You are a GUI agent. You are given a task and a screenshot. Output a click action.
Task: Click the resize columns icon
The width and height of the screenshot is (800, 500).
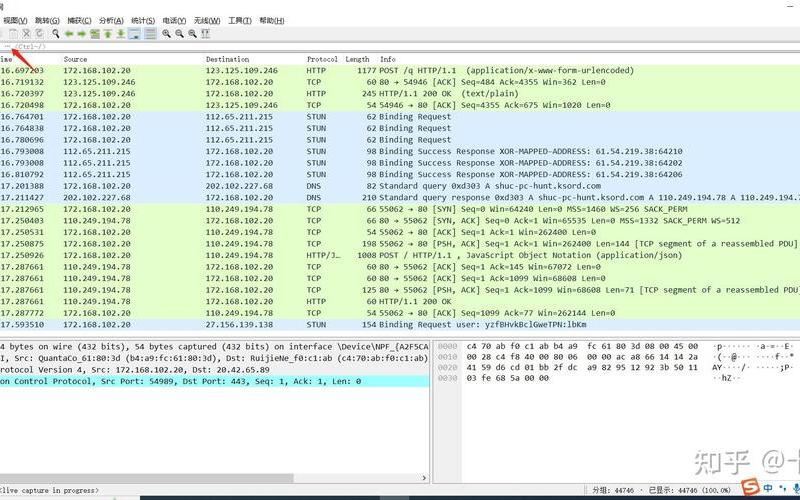tap(206, 34)
